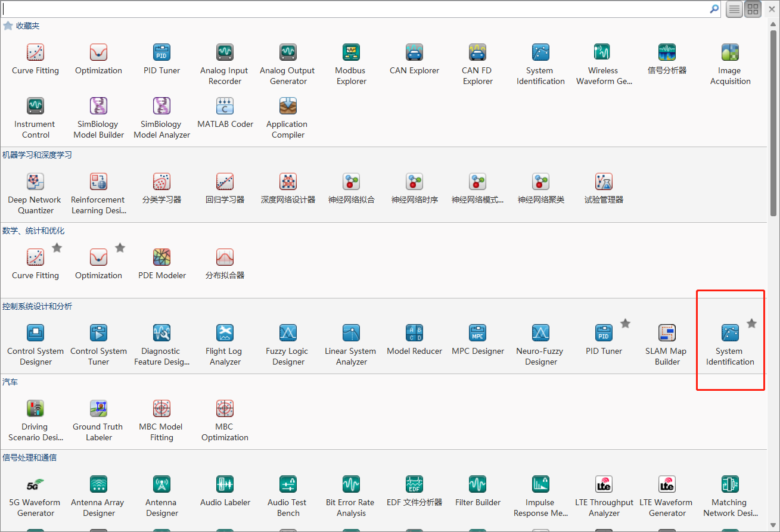Open Diagnostic Feature Designer app
Viewport: 780px width, 532px height.
tap(162, 346)
